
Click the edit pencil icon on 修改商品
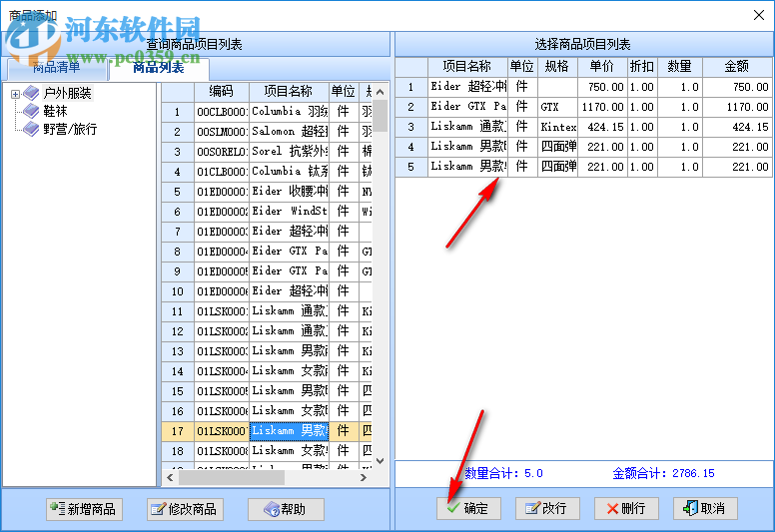(158, 509)
